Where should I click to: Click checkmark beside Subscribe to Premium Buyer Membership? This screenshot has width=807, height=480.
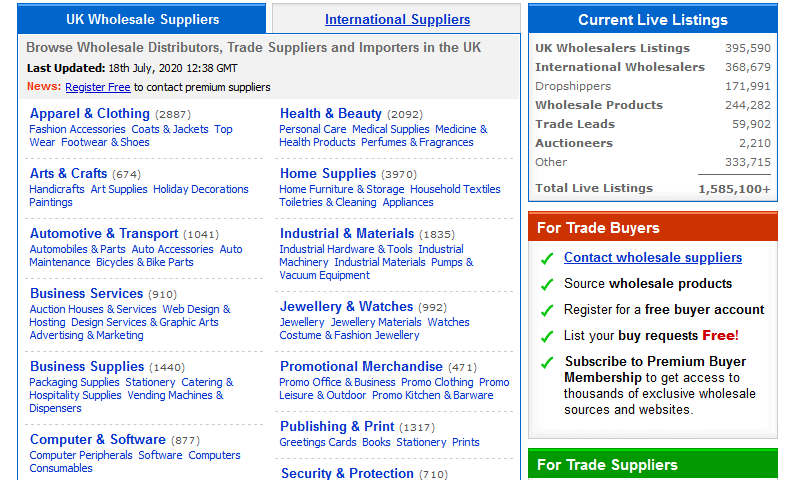pos(547,362)
